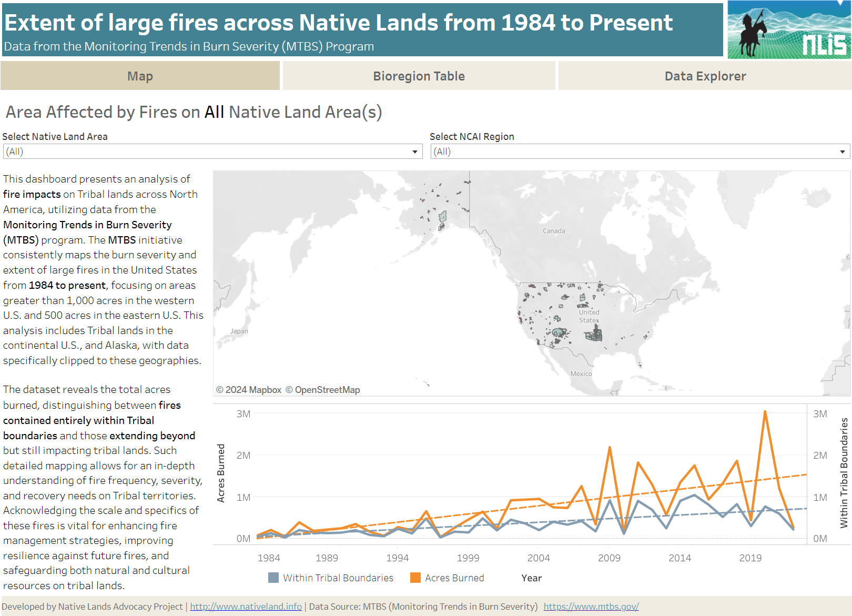
Task: Select the small tribal land marker on the California coast
Action: (521, 320)
